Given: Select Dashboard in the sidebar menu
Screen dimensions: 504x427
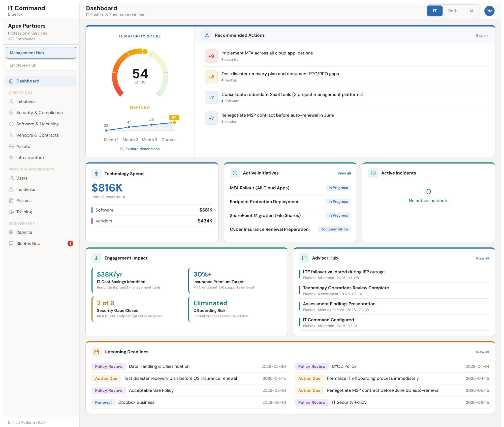Looking at the screenshot, I should pos(28,81).
